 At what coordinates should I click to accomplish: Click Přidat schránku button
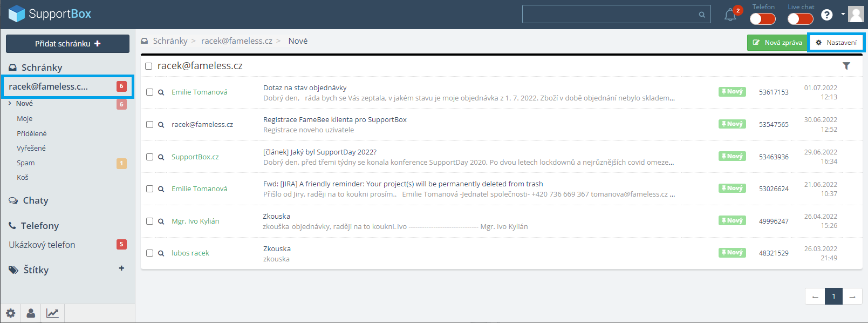tap(67, 44)
